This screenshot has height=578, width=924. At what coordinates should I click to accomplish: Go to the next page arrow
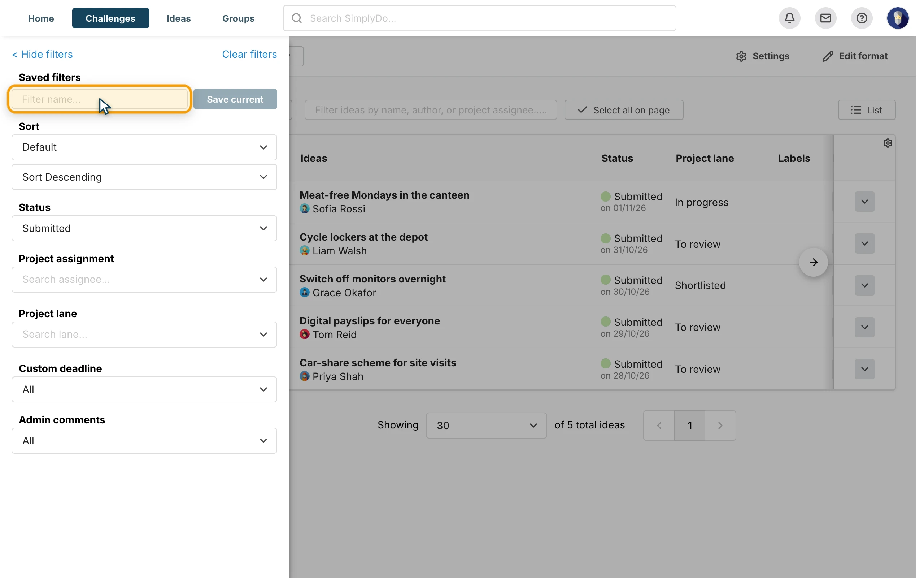pyautogui.click(x=720, y=426)
